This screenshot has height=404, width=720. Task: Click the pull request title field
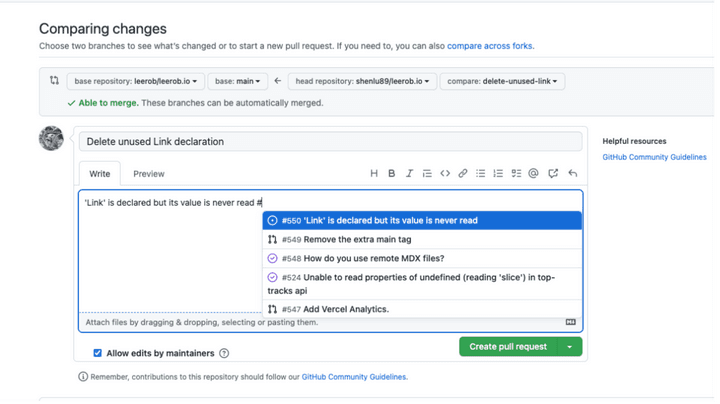pyautogui.click(x=330, y=142)
